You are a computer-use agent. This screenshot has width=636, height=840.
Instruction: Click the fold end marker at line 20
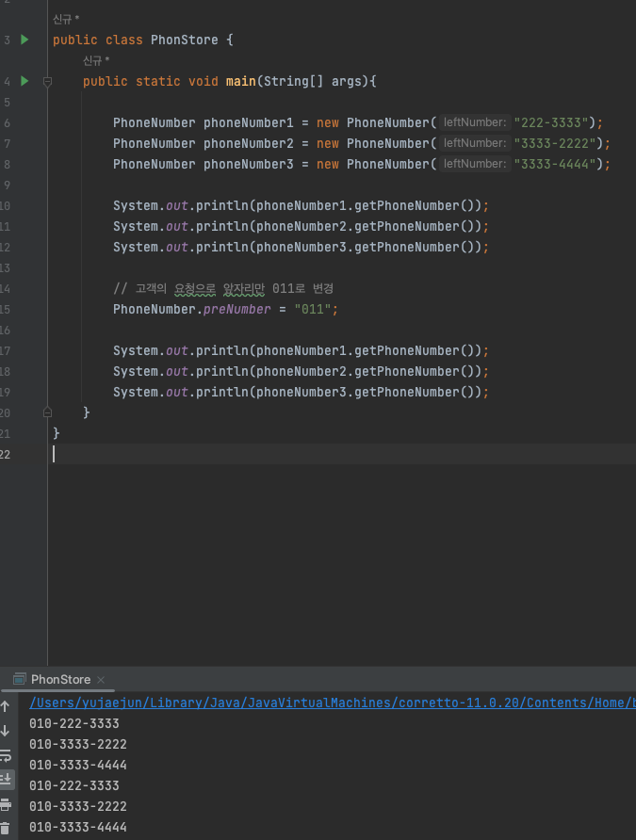[x=47, y=412]
